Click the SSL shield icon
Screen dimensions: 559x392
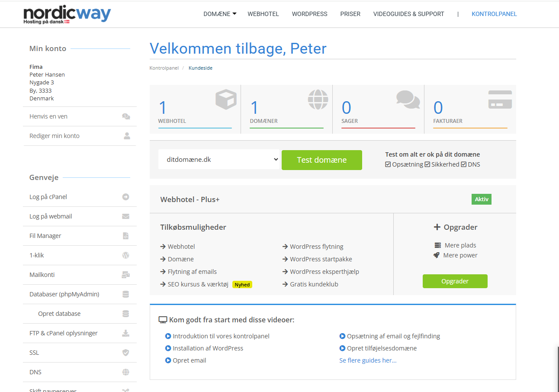[125, 353]
